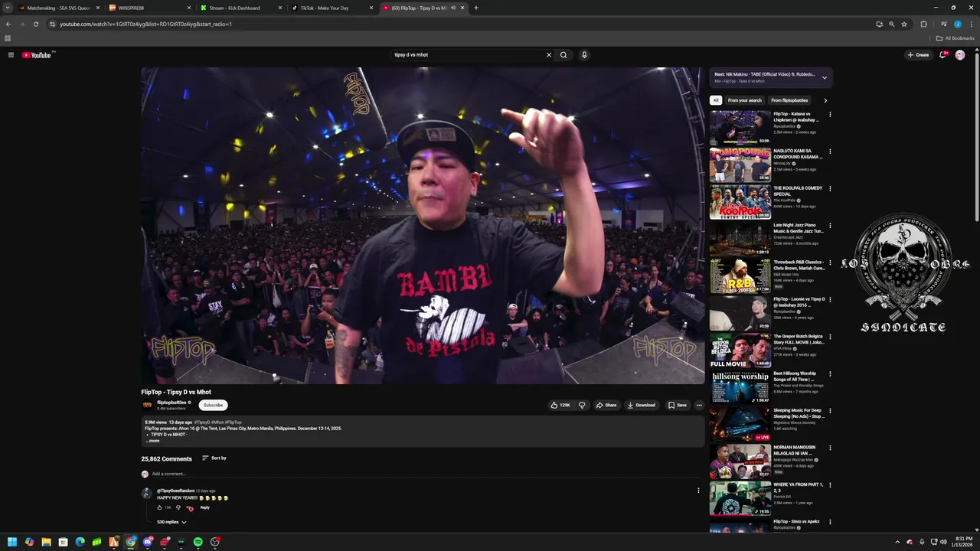Go back to the previous page

click(8, 24)
